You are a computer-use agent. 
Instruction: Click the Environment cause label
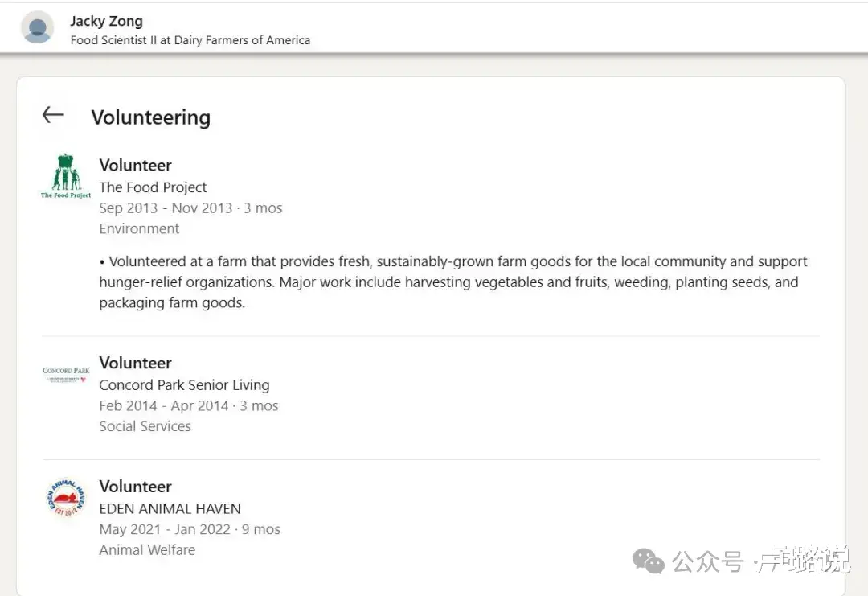(139, 228)
